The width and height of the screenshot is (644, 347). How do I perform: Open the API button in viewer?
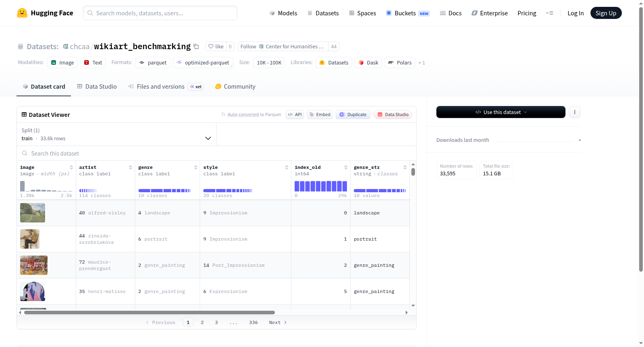[x=295, y=114]
